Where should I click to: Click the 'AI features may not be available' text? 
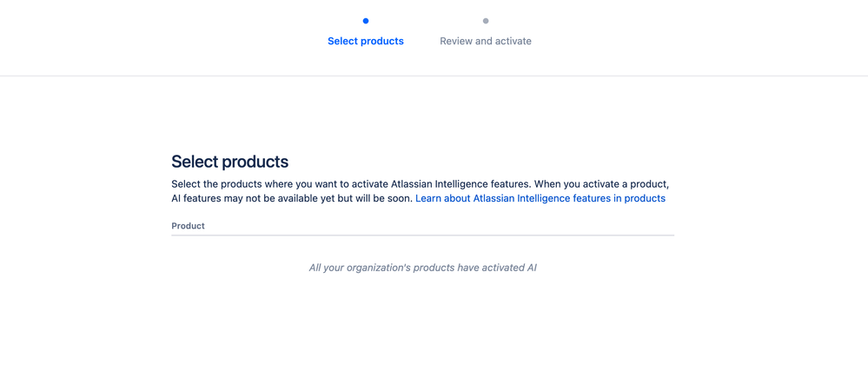pos(292,198)
